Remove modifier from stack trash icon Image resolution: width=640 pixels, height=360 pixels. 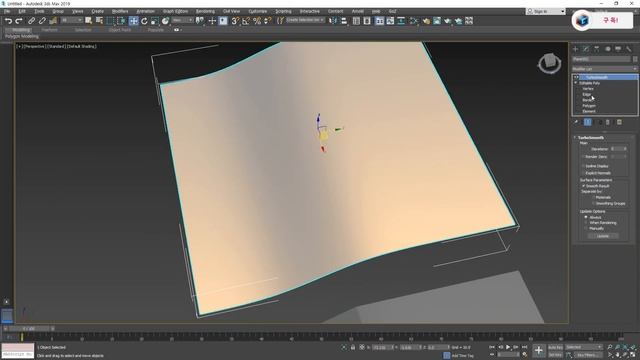click(608, 122)
